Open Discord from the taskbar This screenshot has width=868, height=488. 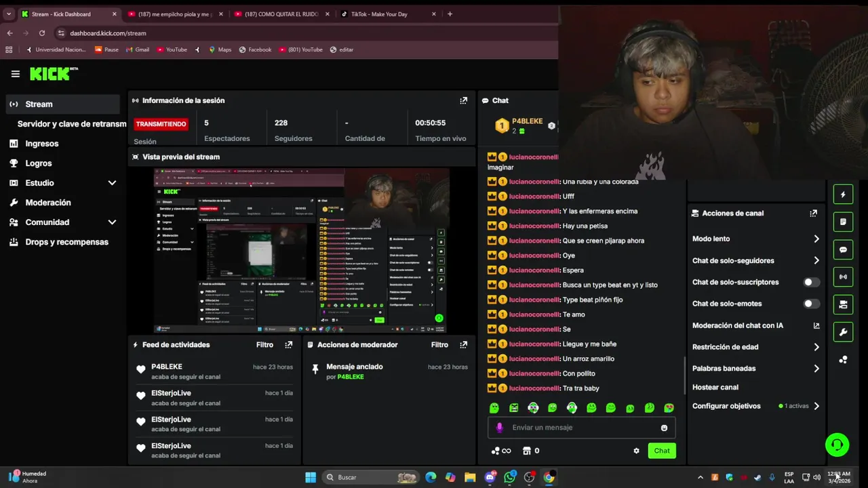(490, 477)
